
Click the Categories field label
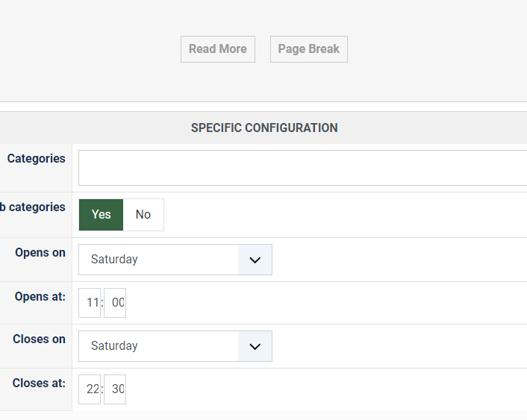click(x=36, y=159)
